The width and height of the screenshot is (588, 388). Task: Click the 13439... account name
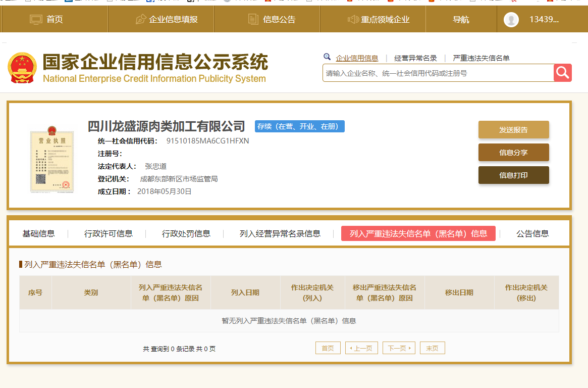[544, 20]
